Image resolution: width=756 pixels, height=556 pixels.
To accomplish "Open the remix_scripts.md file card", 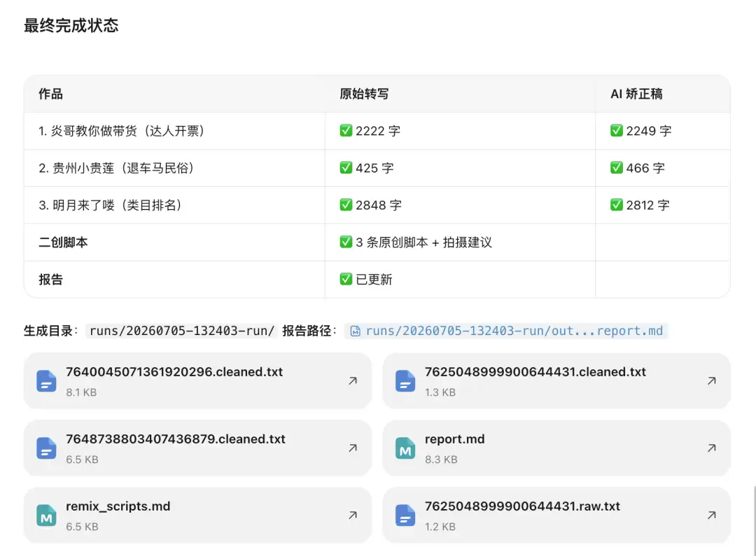I will click(197, 515).
